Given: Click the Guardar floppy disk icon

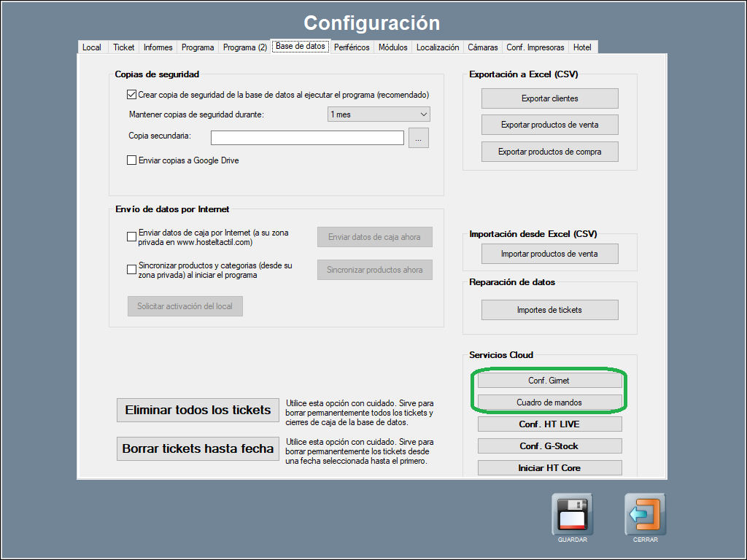Looking at the screenshot, I should pyautogui.click(x=572, y=514).
